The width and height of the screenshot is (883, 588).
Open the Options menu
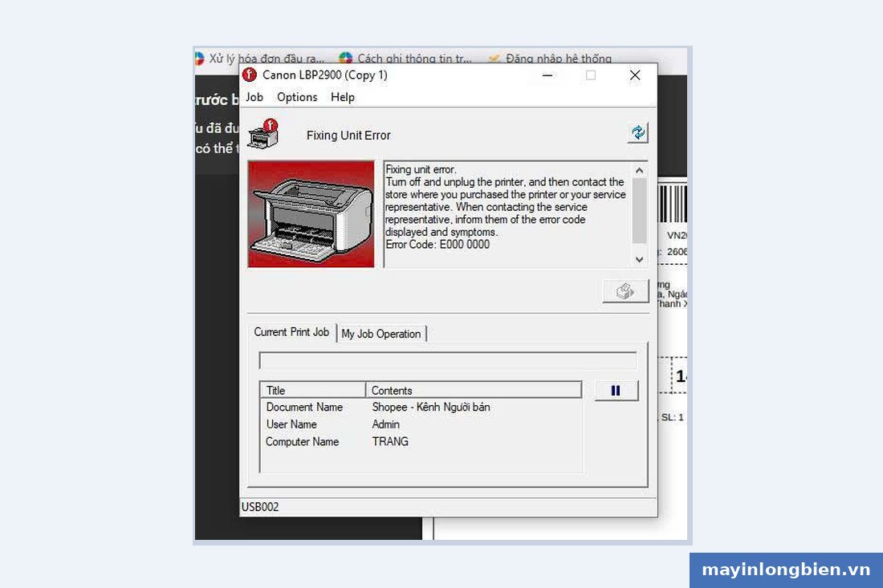coord(297,97)
